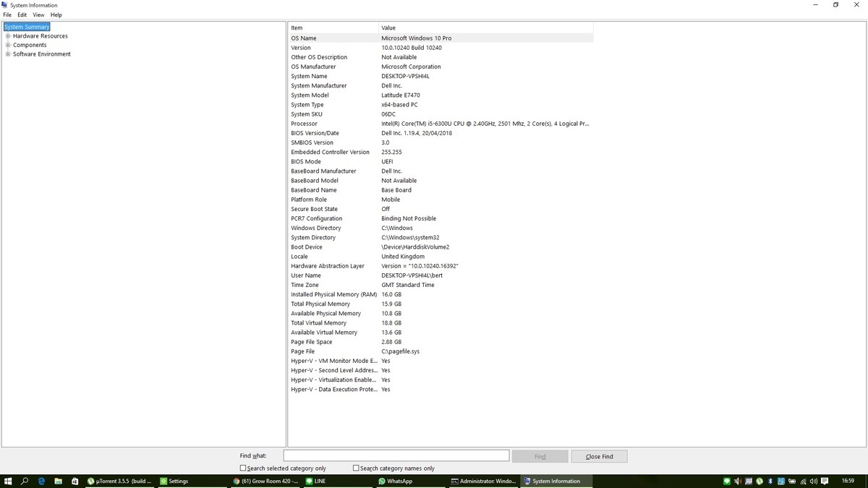Enable Search selected category only checkbox
Viewport: 868px width, 488px height.
pyautogui.click(x=243, y=468)
